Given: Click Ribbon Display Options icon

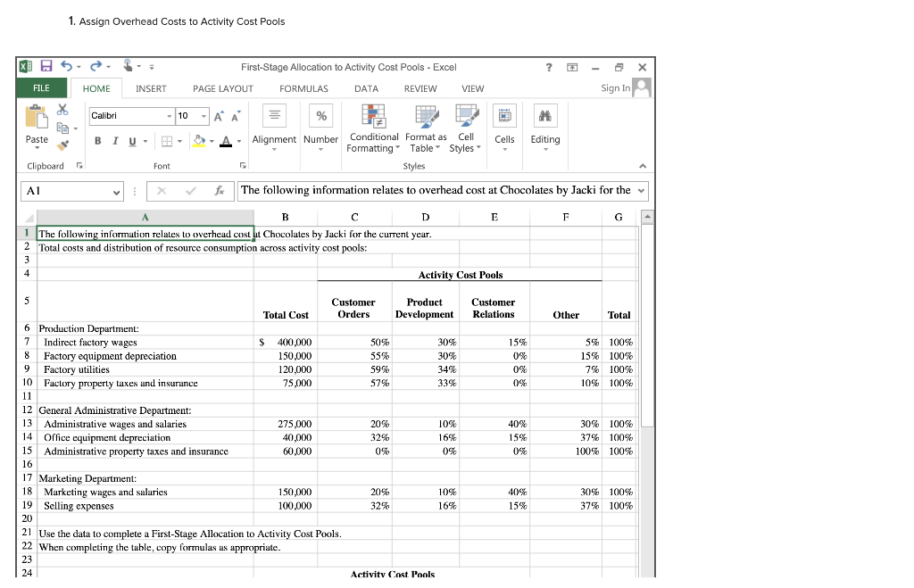Looking at the screenshot, I should tap(572, 67).
